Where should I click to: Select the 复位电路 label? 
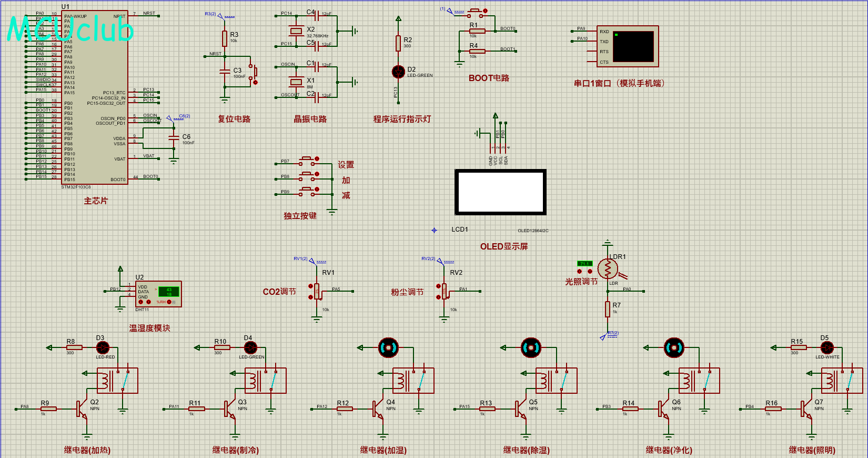pos(234,119)
